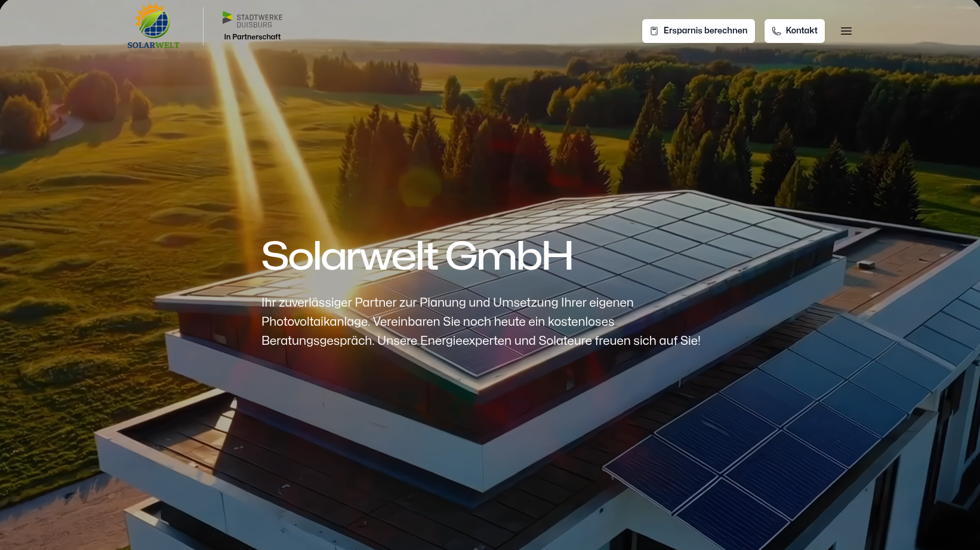
Task: Open the hamburger navigation menu
Action: pos(846,31)
